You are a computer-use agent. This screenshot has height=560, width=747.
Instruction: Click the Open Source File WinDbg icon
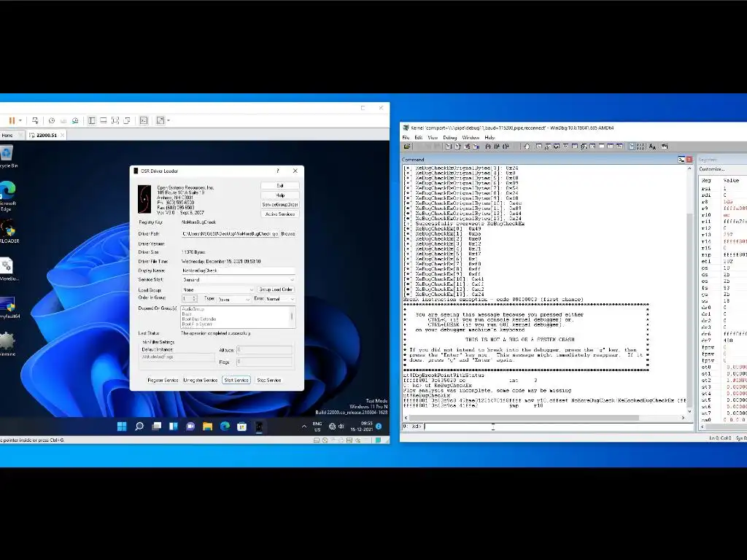pyautogui.click(x=407, y=147)
